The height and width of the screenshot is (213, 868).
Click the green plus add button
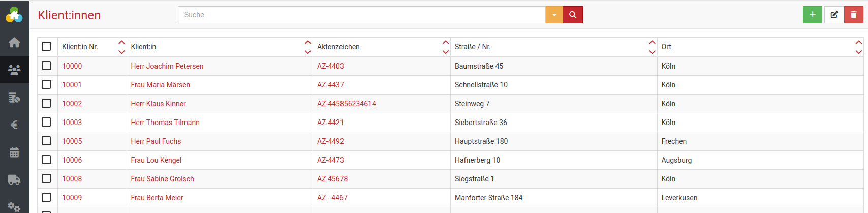812,15
